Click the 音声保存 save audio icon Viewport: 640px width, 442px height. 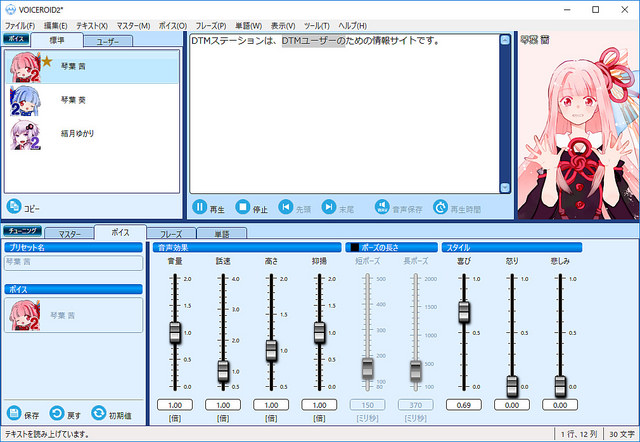pyautogui.click(x=382, y=207)
